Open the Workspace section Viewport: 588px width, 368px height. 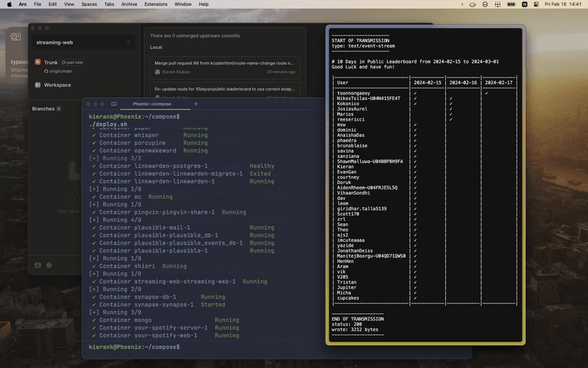click(x=57, y=85)
